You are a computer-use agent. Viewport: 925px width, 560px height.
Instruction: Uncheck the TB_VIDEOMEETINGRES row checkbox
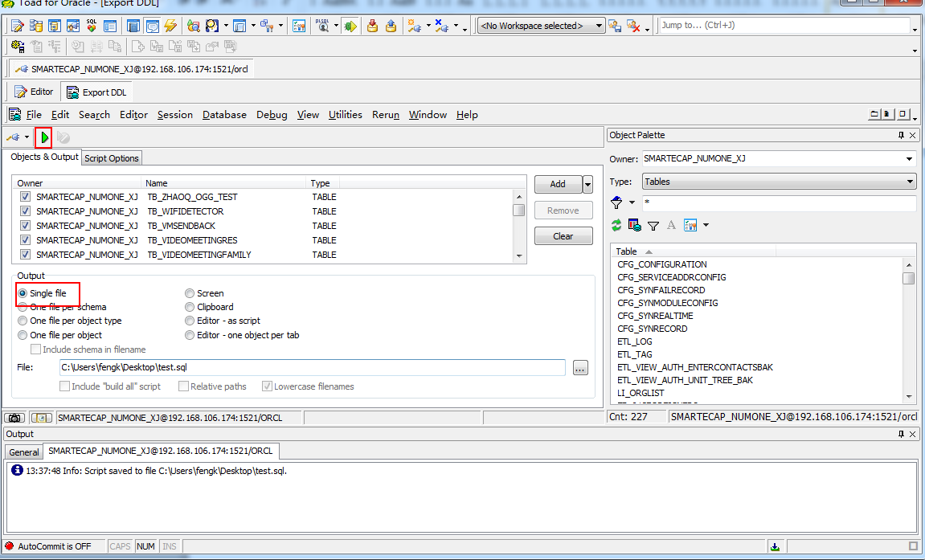[x=25, y=240]
